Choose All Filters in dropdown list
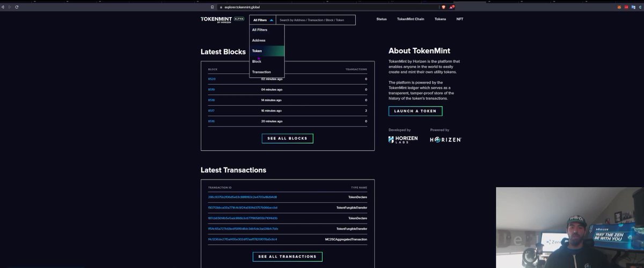 point(267,30)
